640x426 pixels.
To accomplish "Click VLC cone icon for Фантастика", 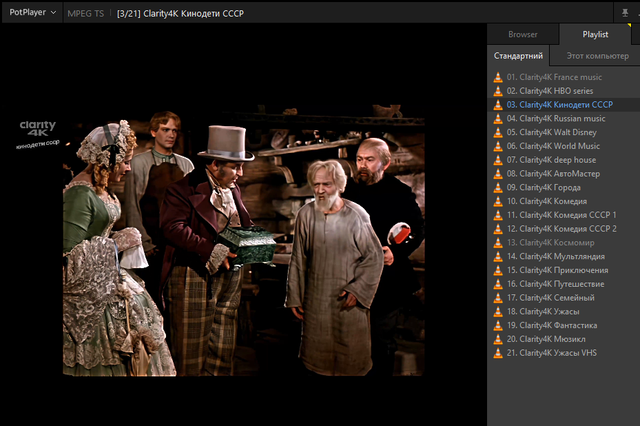I will [x=498, y=326].
